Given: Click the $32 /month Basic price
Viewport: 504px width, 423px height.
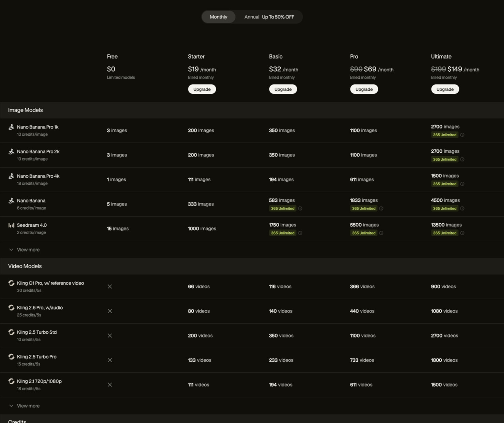Looking at the screenshot, I should pyautogui.click(x=284, y=69).
